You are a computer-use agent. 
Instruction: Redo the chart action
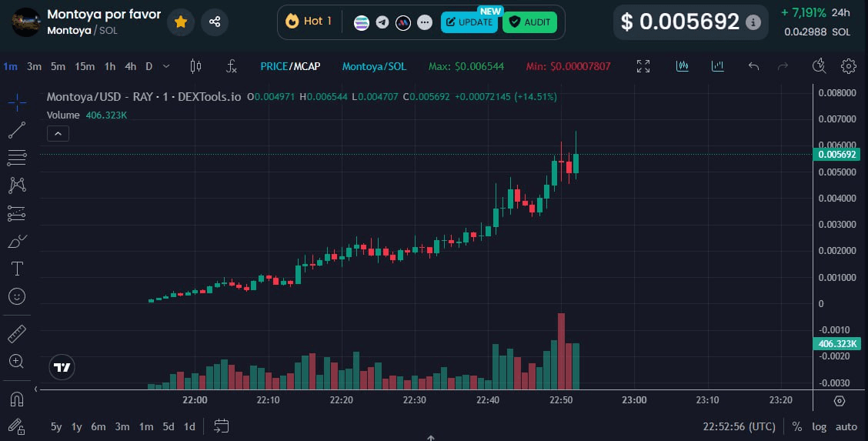pyautogui.click(x=783, y=66)
